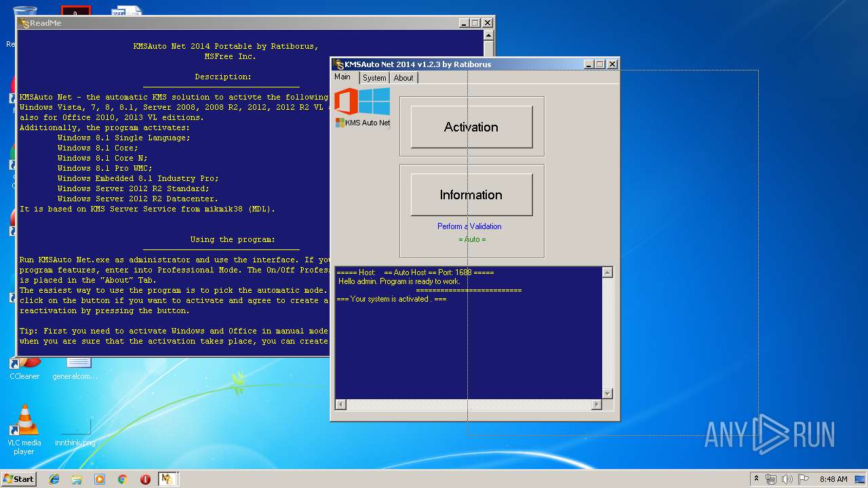
Task: Click 'MSFree Inc.' text in ReadMe
Action: (x=231, y=56)
